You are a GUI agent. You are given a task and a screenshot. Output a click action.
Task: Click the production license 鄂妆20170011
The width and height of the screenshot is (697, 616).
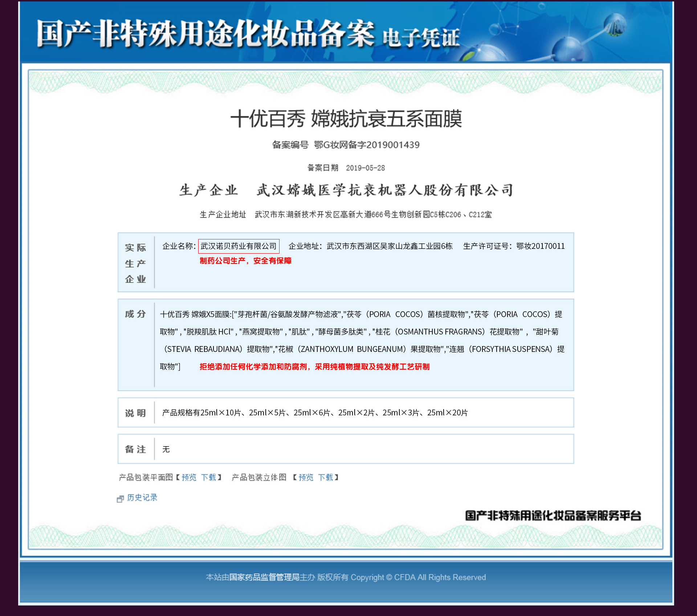coord(541,246)
